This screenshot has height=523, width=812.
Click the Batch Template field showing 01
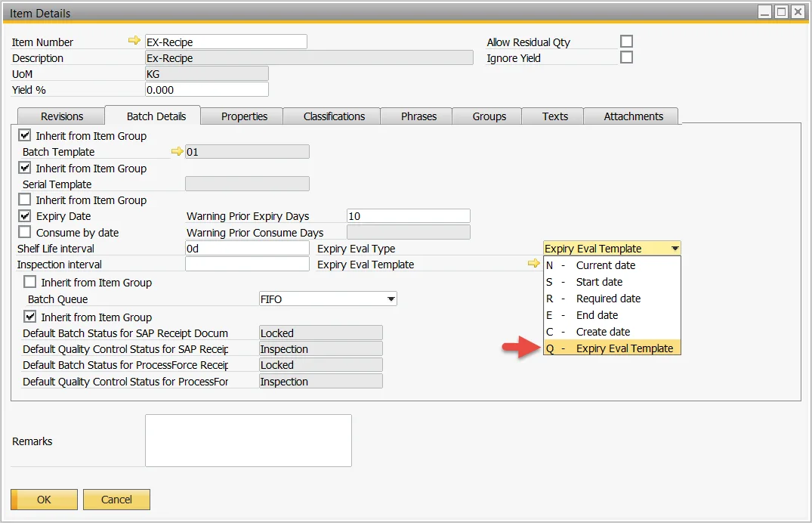(x=247, y=151)
